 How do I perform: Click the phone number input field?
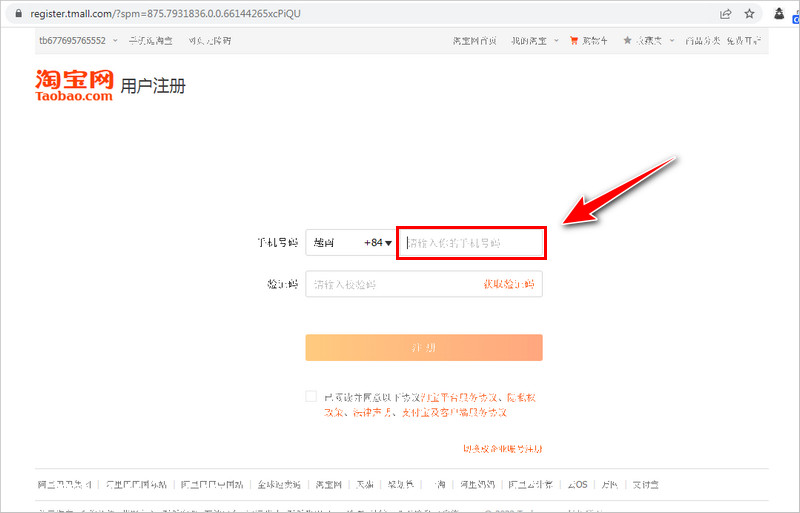click(470, 243)
